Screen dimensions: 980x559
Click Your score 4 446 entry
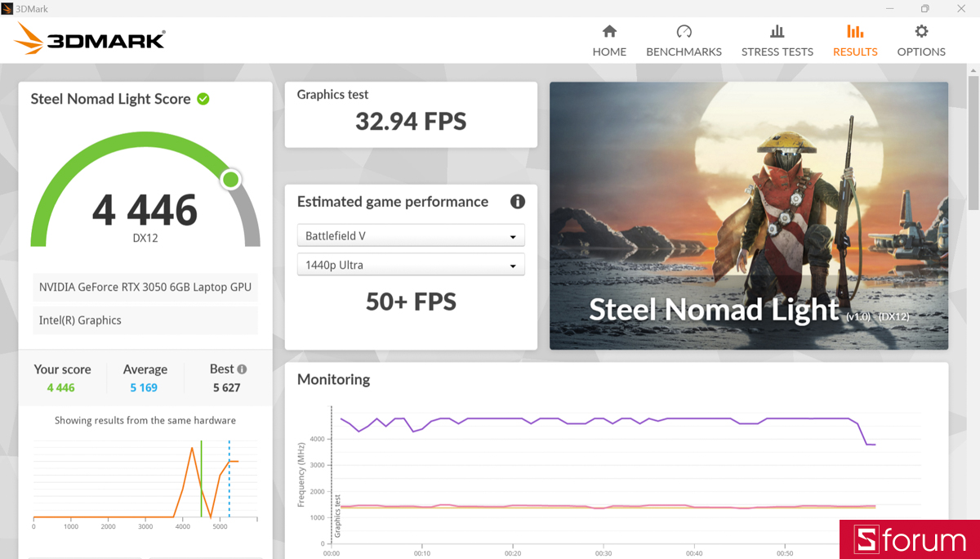click(61, 387)
